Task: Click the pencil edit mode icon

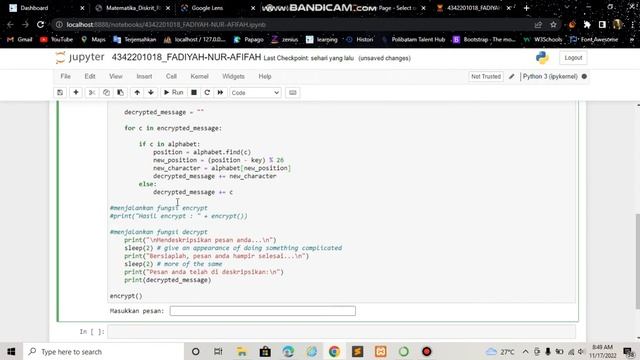Action: click(x=511, y=76)
